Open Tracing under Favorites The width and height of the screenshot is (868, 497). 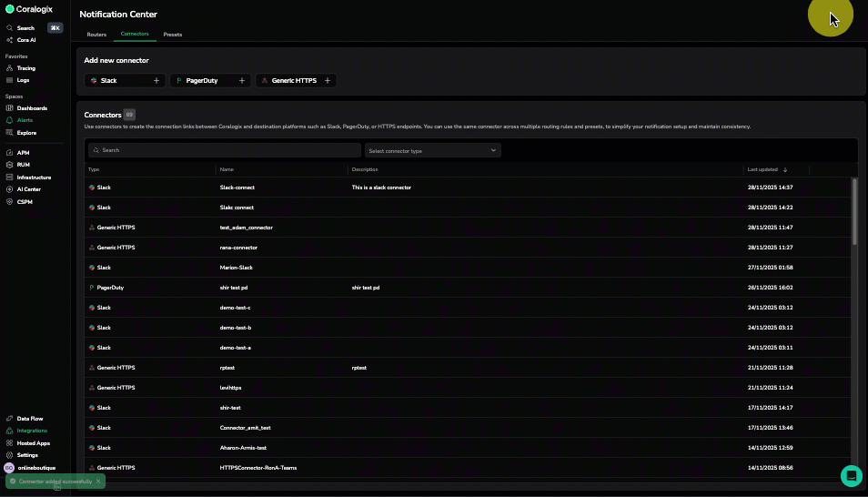(x=25, y=68)
